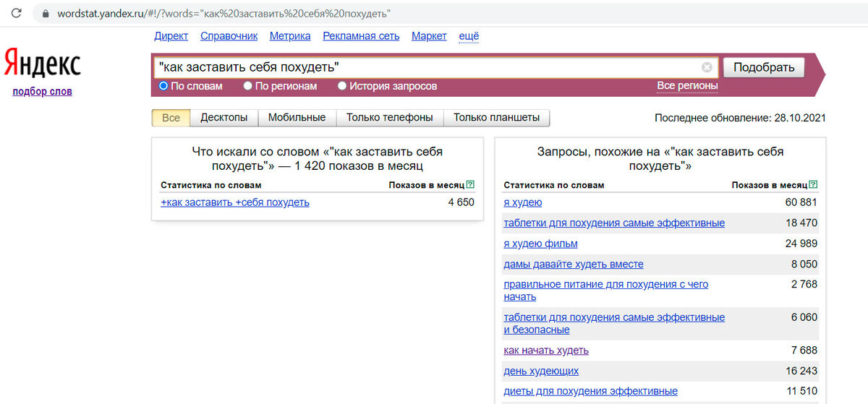
Task: Click the value '18 470' impressions
Action: tap(801, 223)
